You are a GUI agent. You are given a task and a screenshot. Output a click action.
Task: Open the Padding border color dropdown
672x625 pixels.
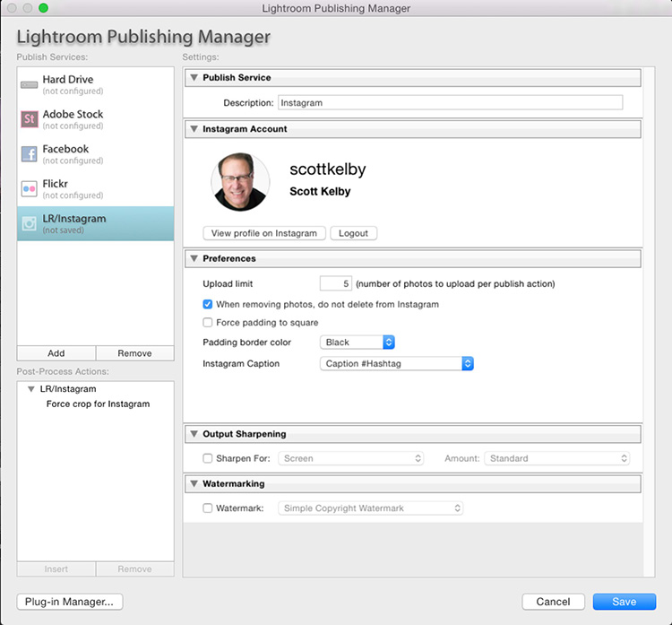coord(357,342)
